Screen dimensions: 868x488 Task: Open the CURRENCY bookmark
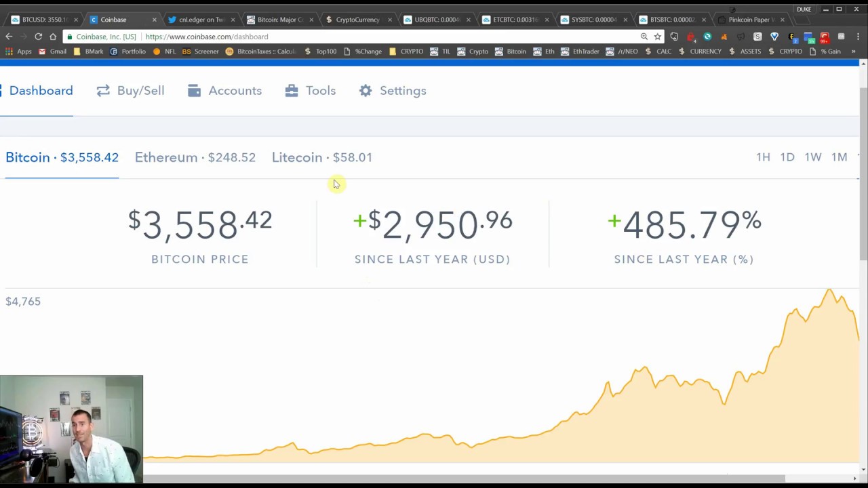click(x=699, y=52)
